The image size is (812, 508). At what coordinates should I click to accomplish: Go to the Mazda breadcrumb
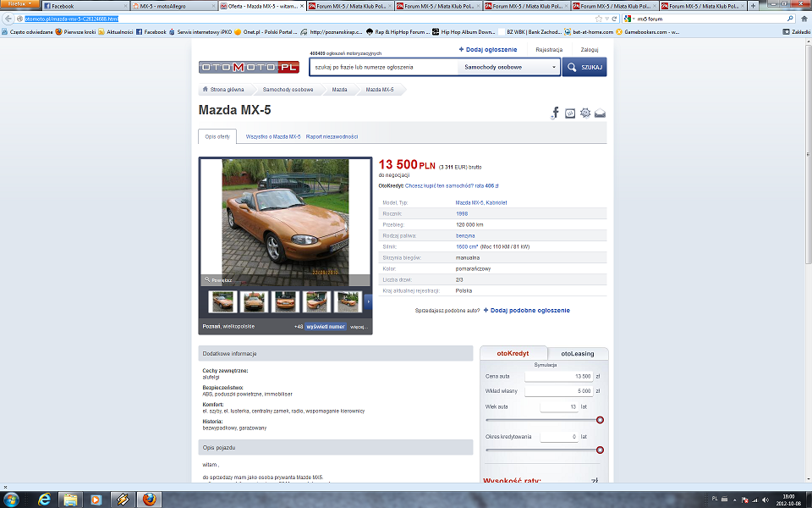[340, 90]
